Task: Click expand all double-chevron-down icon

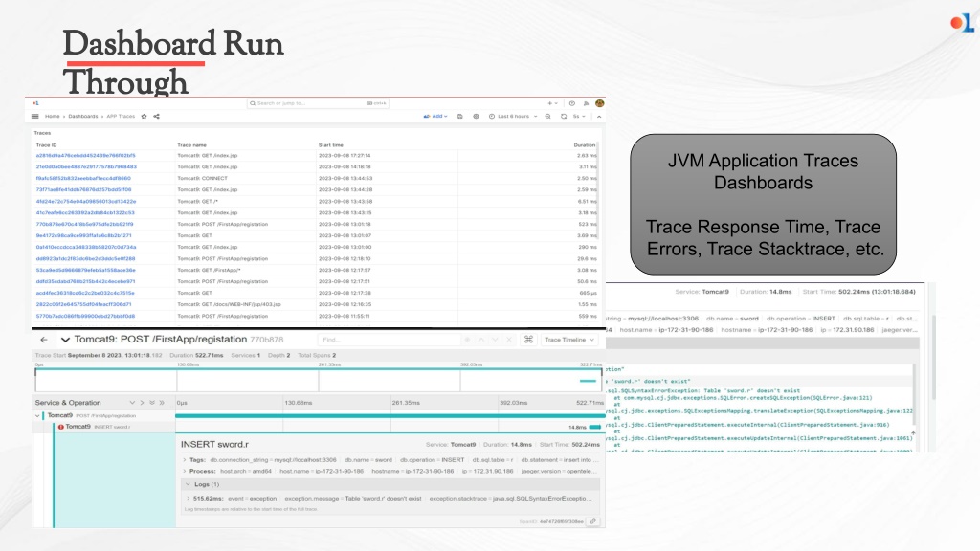Action: coord(152,403)
